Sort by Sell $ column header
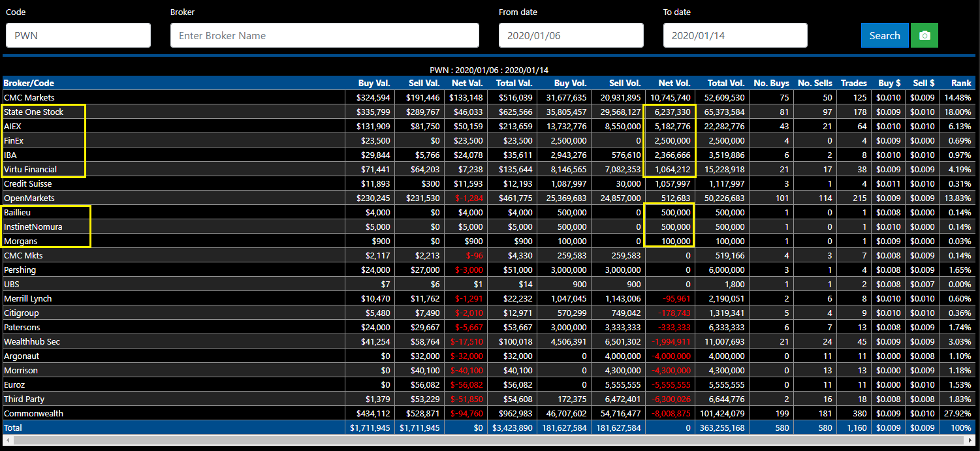 click(924, 83)
